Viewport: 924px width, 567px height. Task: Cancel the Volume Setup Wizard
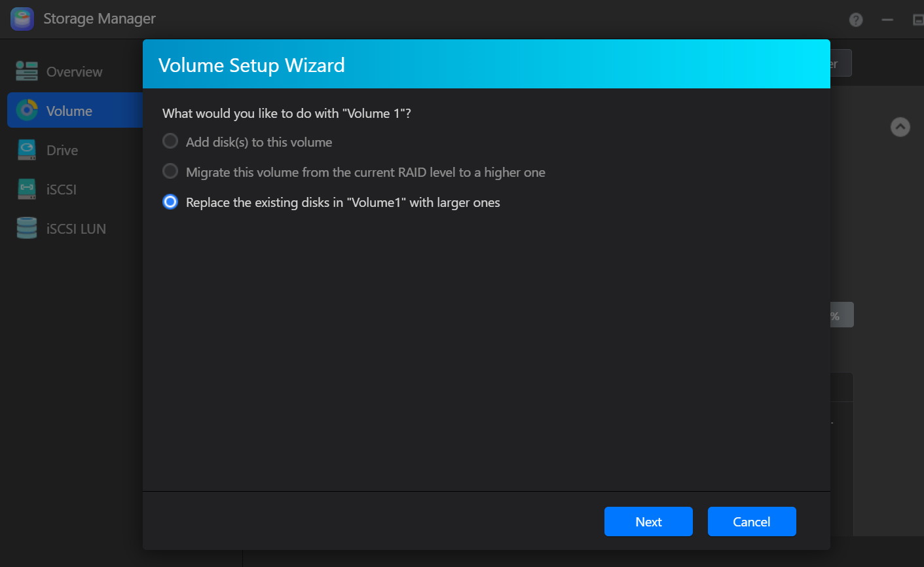[x=752, y=521]
